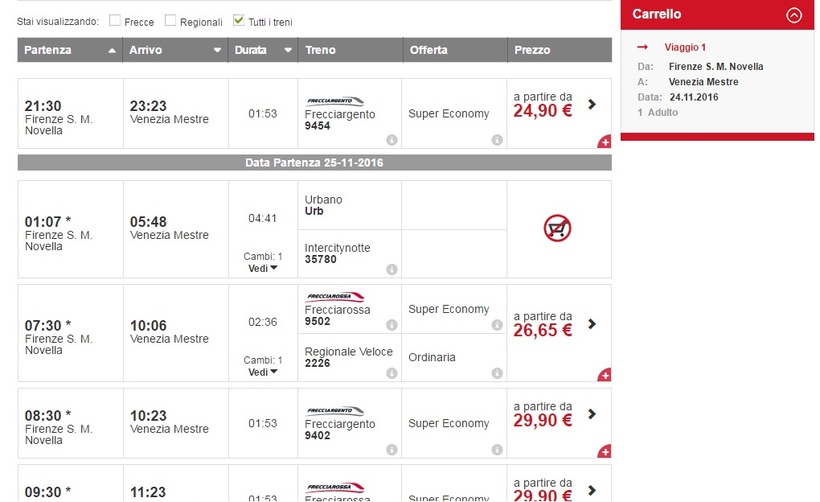This screenshot has width=820, height=502.
Task: Click the not-purchasable cart icon
Action: pos(557,229)
